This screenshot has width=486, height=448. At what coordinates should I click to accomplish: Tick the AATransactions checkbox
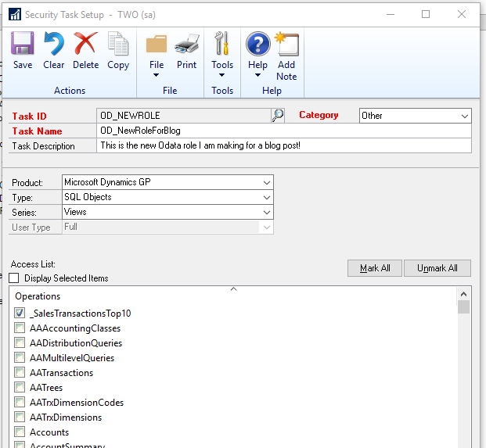point(20,373)
